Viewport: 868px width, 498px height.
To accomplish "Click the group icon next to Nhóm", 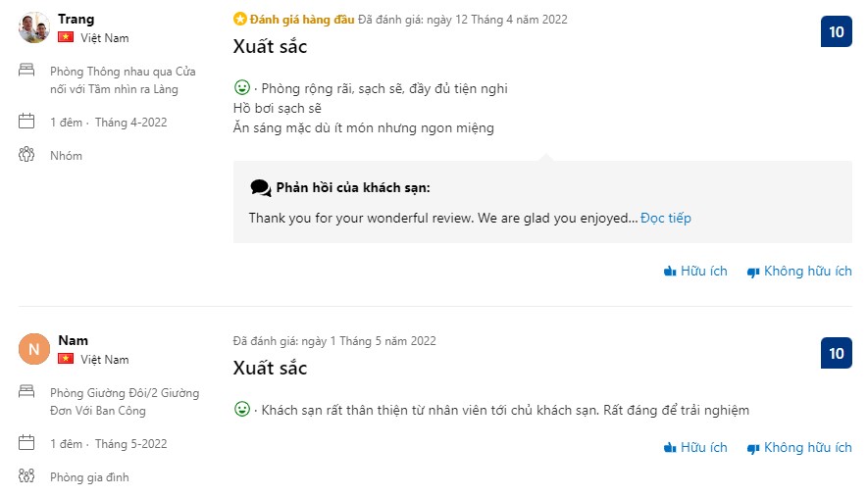I will [x=26, y=155].
